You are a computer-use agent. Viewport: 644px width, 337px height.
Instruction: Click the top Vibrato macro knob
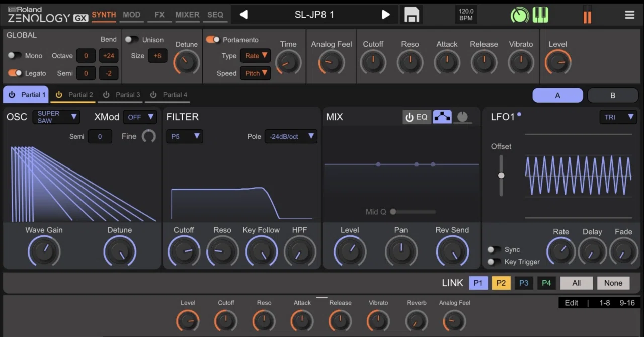[x=521, y=62]
